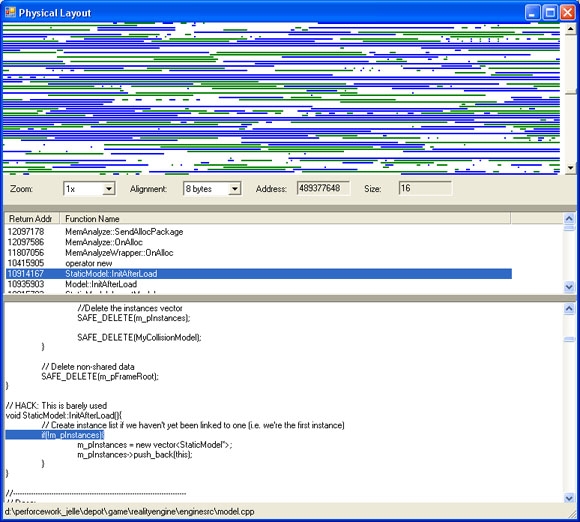The image size is (580, 522).
Task: Click return address 10935903
Action: 26,284
